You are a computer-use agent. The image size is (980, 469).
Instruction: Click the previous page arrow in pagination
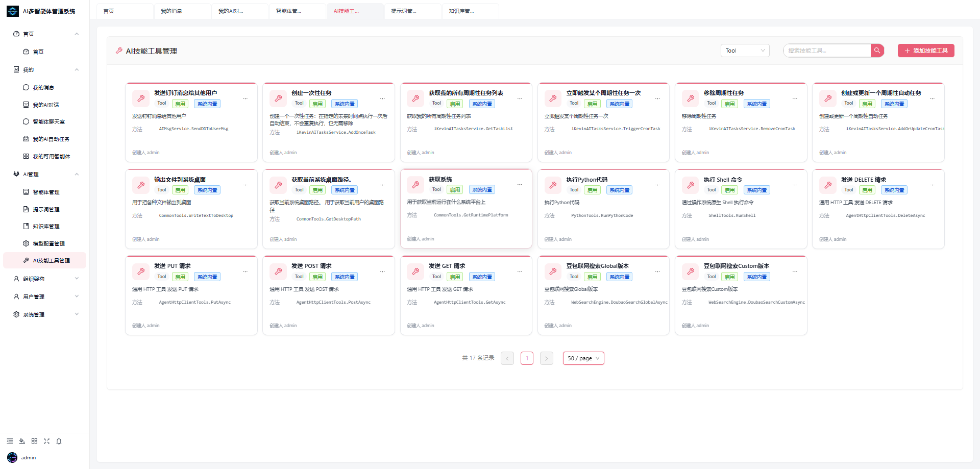[507, 358]
